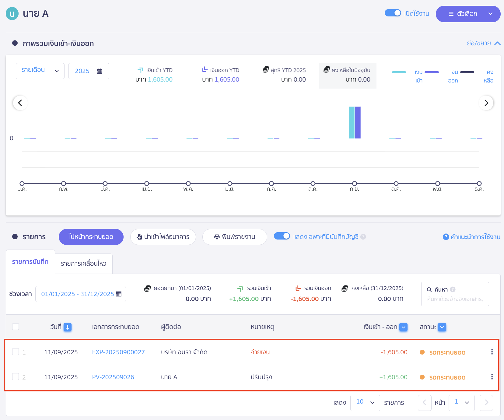This screenshot has width=504, height=420.
Task: Switch to the movement transactions tab
Action: click(x=83, y=264)
